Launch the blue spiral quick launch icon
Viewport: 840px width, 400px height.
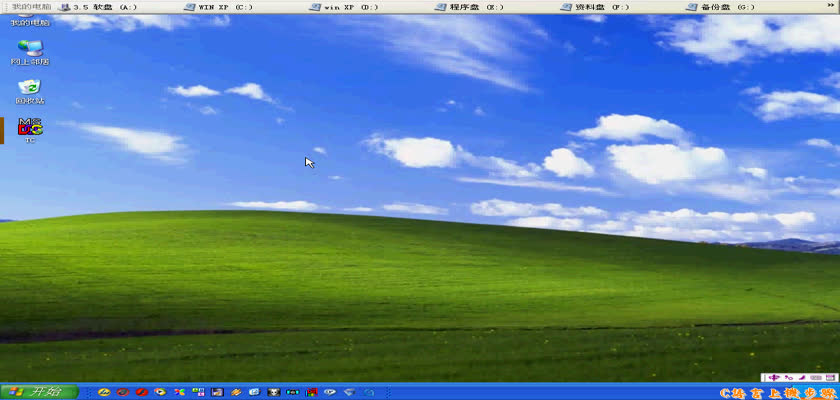coord(369,393)
